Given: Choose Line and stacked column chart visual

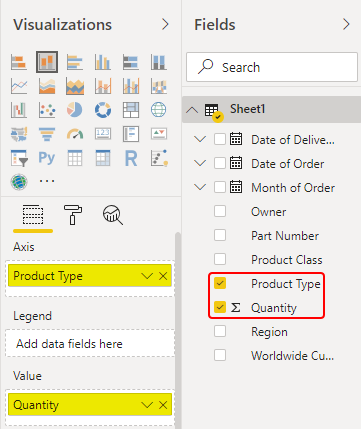Looking at the screenshot, I should 103,86.
